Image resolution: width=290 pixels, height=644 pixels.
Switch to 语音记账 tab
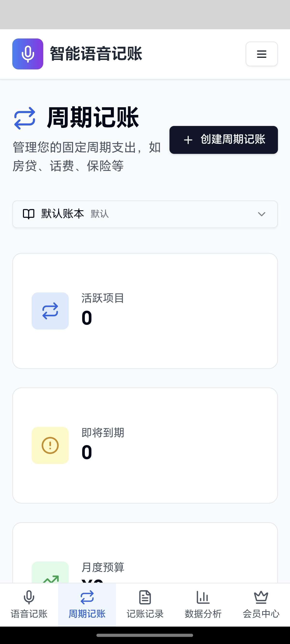click(x=29, y=605)
